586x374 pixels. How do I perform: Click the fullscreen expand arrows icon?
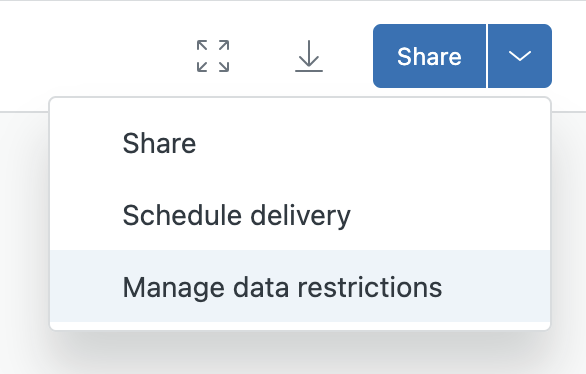(x=213, y=56)
